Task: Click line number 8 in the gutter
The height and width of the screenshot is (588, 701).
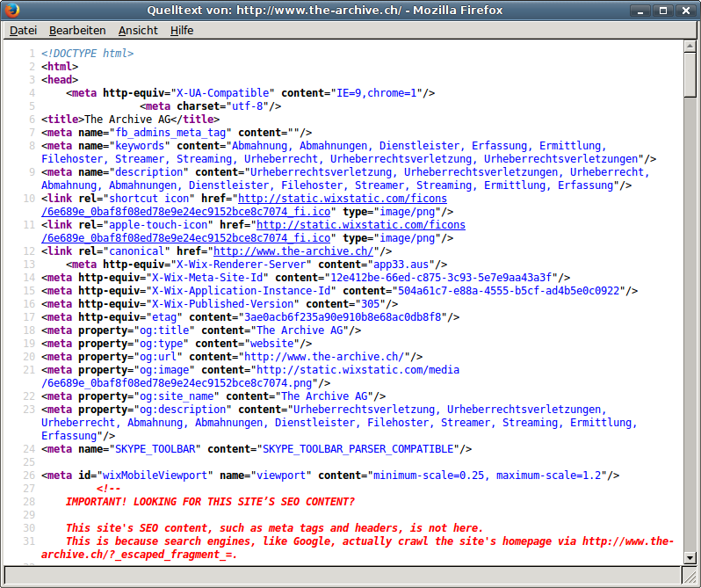Action: (x=32, y=146)
